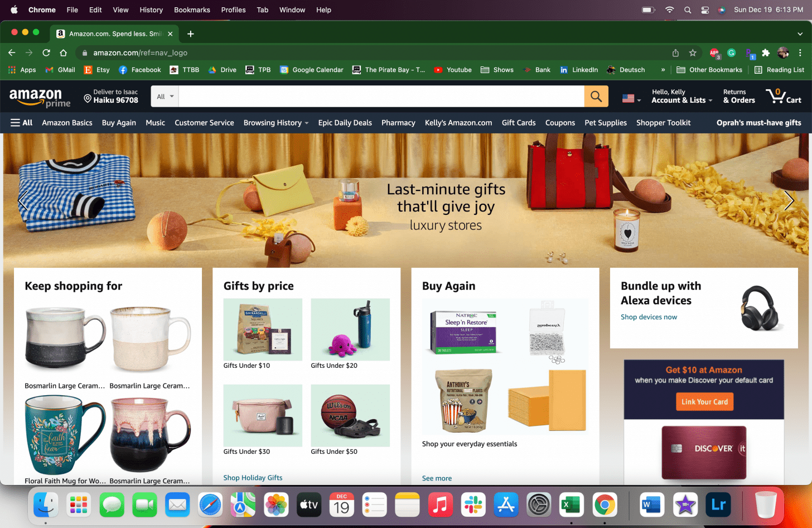Open the Reading List
The width and height of the screenshot is (812, 528).
coord(779,70)
